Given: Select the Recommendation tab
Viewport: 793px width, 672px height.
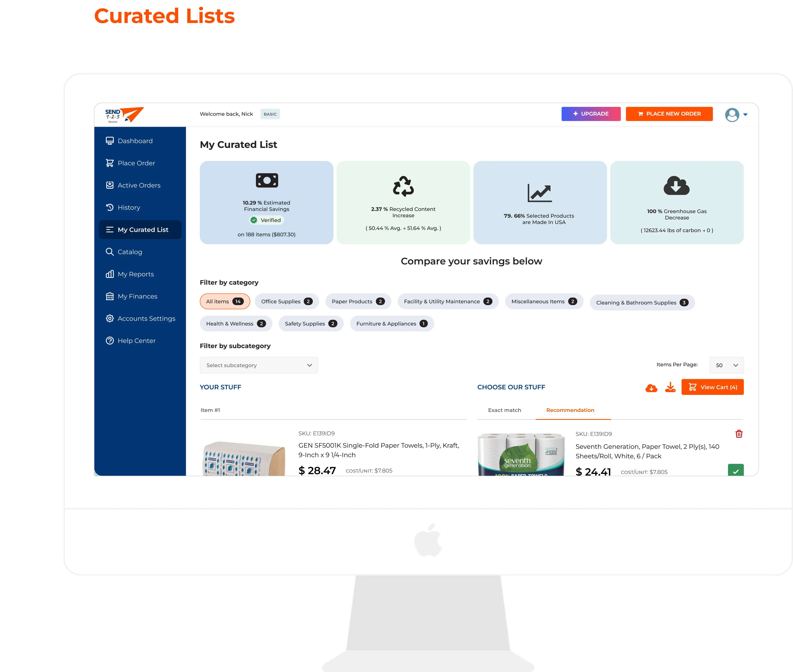Looking at the screenshot, I should tap(570, 410).
